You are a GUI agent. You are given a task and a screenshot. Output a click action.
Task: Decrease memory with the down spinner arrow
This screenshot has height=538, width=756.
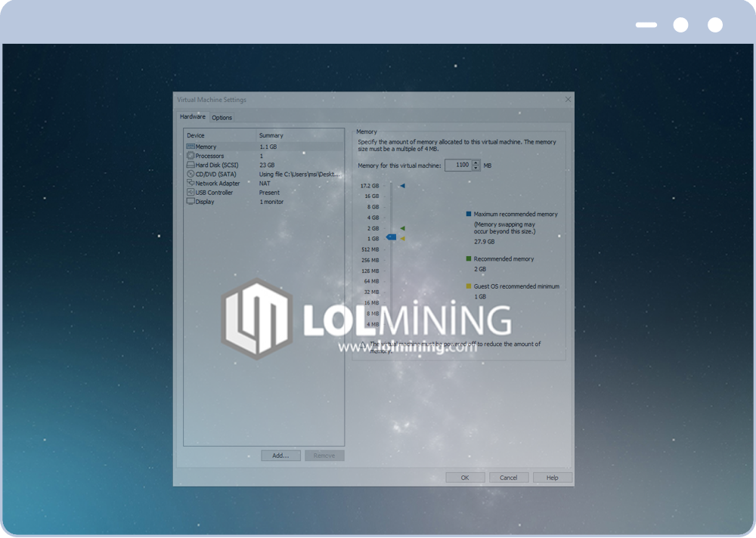(x=476, y=168)
